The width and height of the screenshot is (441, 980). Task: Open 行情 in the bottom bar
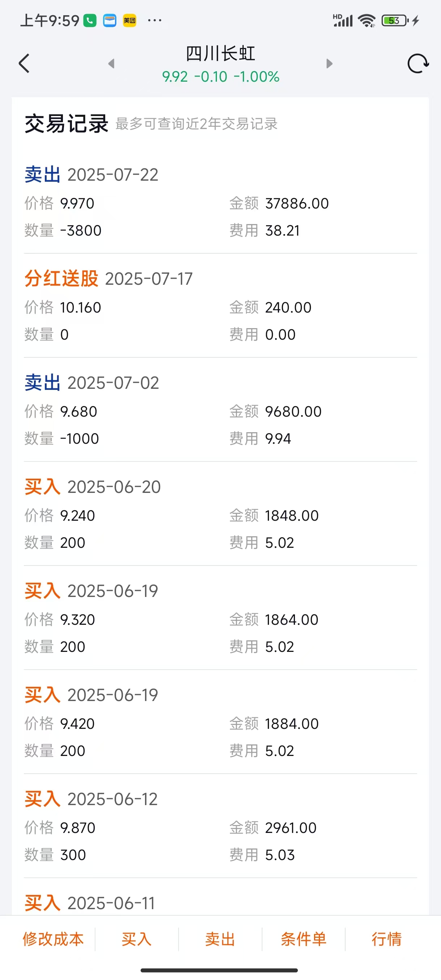pyautogui.click(x=386, y=939)
